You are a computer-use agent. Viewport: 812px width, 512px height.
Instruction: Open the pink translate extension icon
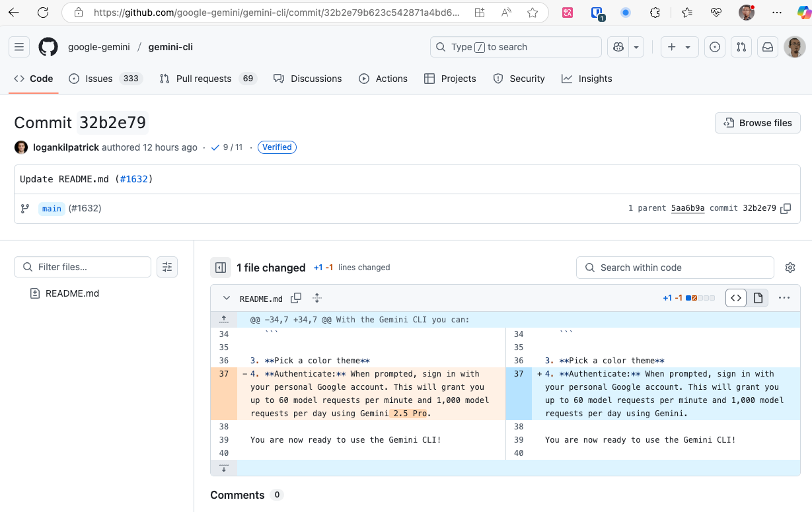point(568,13)
